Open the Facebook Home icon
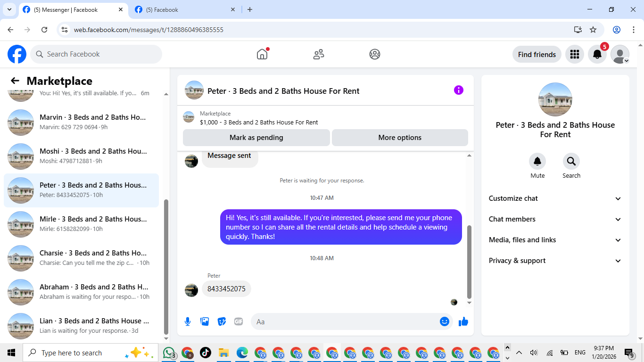 262,54
